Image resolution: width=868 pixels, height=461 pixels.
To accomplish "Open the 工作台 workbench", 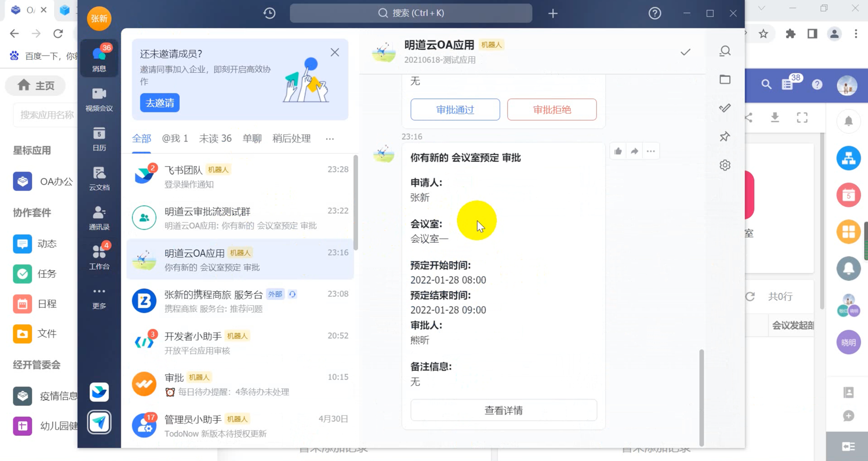I will click(x=99, y=257).
